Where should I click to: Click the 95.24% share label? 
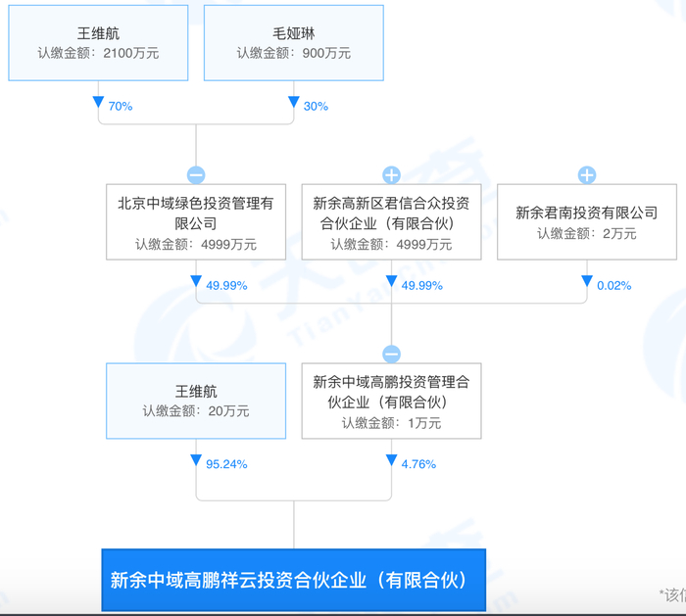[x=226, y=464]
